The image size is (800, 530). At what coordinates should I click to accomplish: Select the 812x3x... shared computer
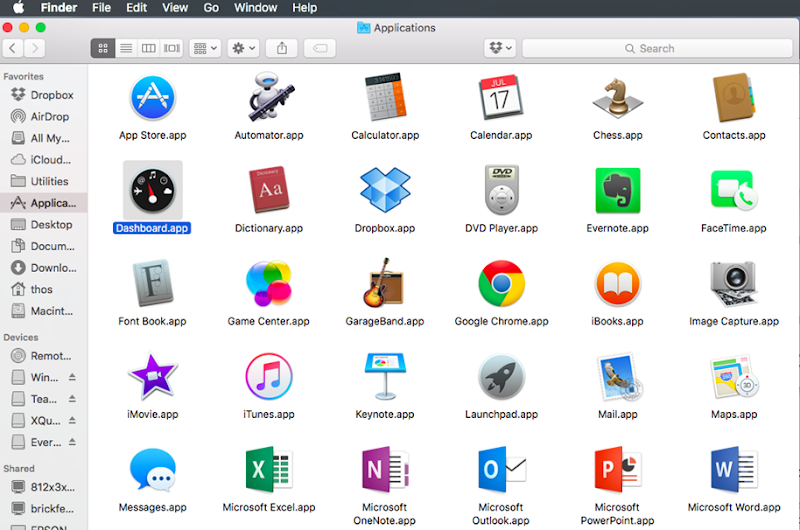[x=44, y=487]
